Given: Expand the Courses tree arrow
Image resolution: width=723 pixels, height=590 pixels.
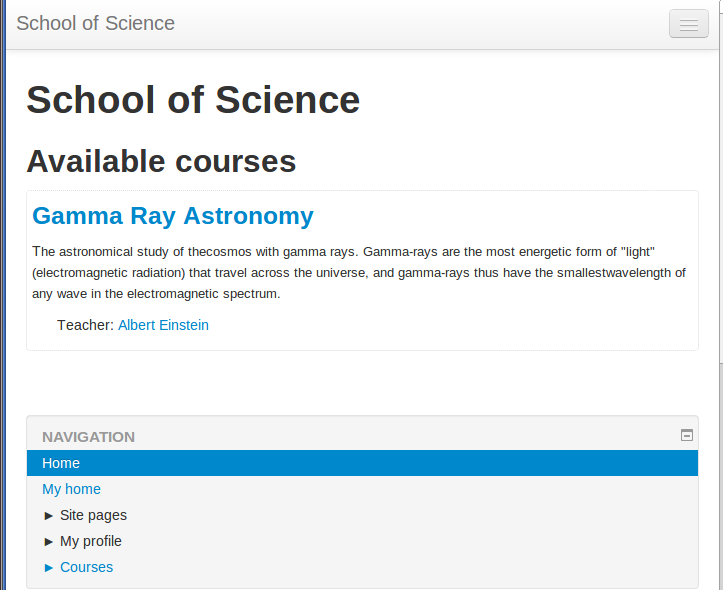Looking at the screenshot, I should coord(49,567).
